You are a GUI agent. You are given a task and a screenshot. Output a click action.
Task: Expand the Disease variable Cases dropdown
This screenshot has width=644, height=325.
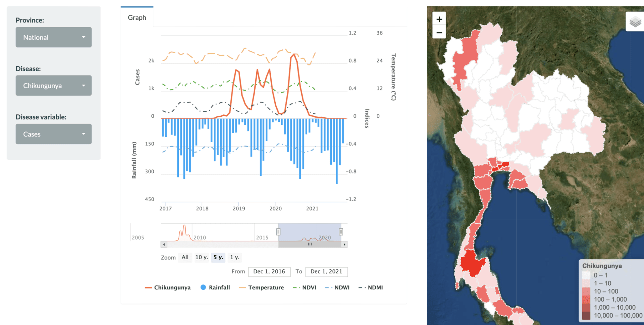pos(54,134)
